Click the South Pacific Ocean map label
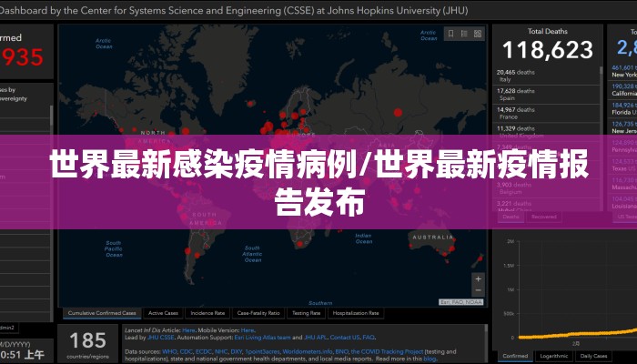The height and width of the screenshot is (364, 637). tap(114, 248)
